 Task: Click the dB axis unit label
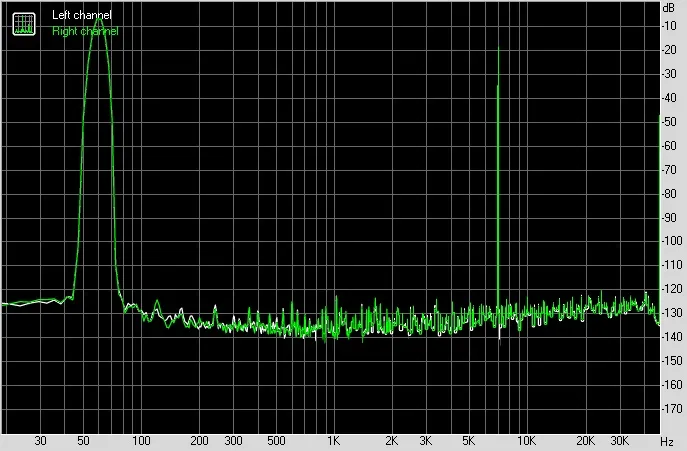[669, 7]
